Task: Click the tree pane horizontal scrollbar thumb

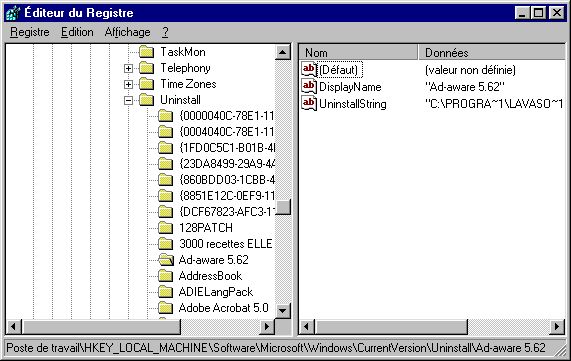Action: [x=101, y=326]
